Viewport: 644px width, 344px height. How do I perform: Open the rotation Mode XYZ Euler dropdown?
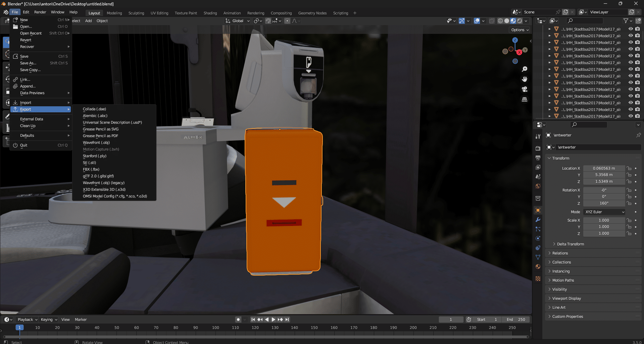[x=605, y=212]
